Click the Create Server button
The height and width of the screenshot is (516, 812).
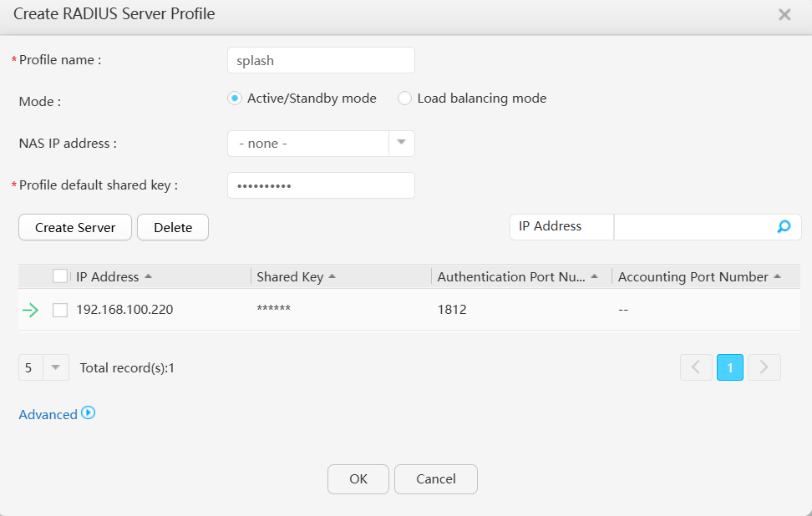pos(75,227)
